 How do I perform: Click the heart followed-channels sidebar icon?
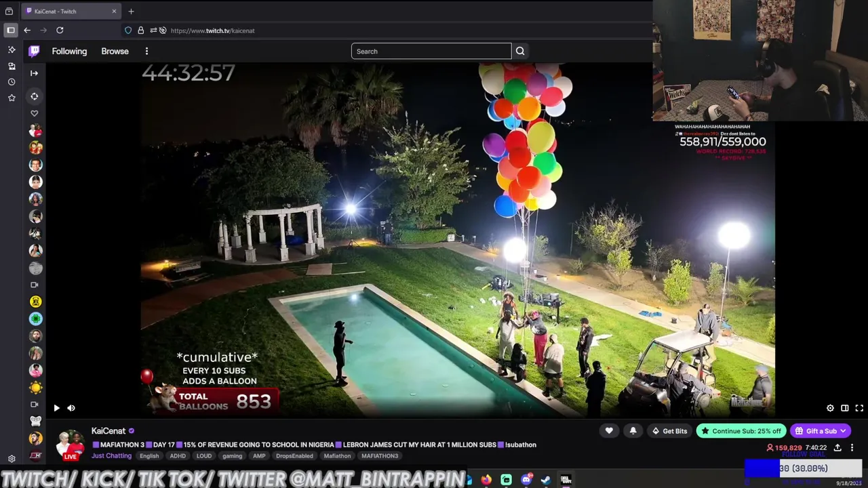click(35, 113)
